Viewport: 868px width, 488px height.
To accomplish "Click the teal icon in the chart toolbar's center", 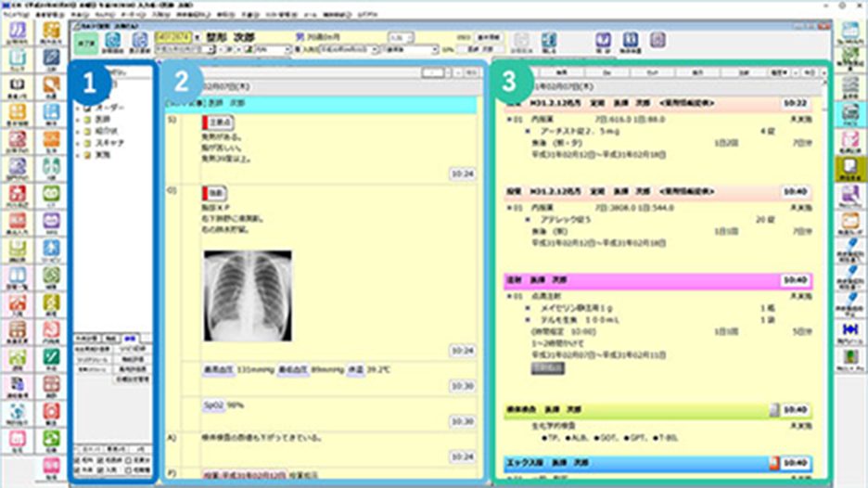I will (x=549, y=41).
